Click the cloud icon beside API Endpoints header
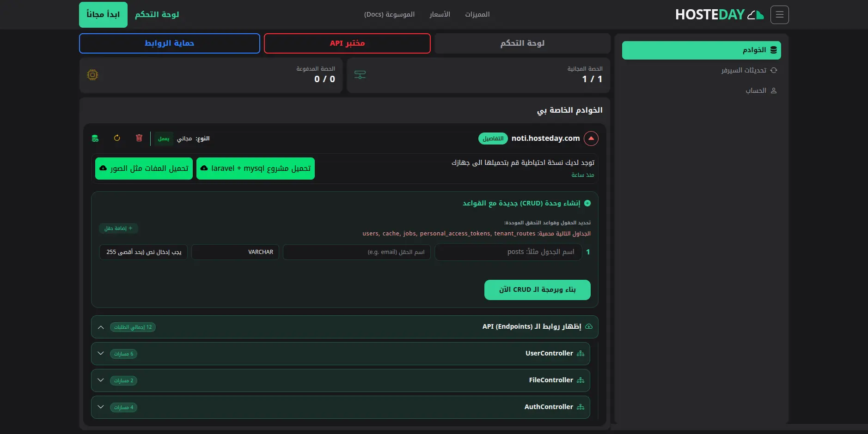 tap(589, 326)
